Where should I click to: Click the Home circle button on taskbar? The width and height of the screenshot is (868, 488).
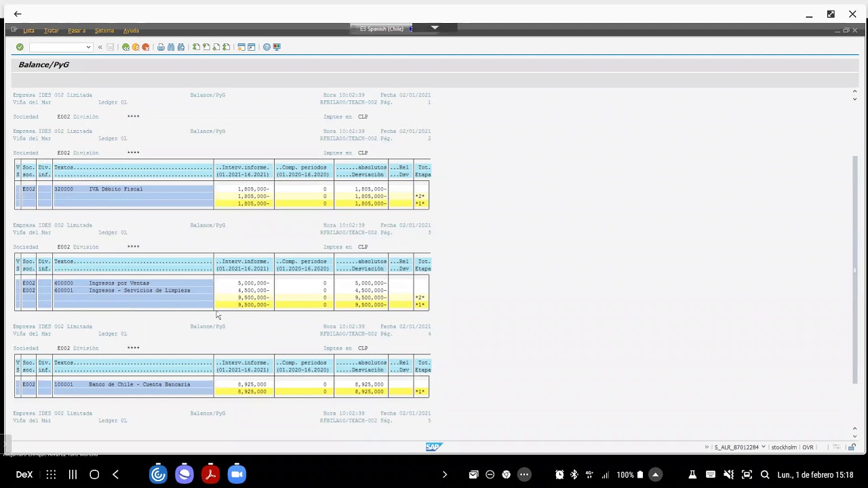94,474
